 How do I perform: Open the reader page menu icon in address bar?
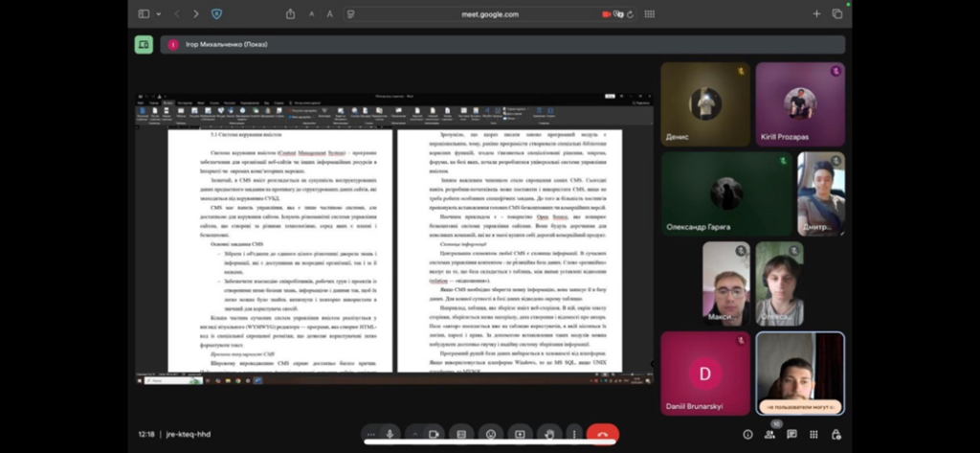351,13
